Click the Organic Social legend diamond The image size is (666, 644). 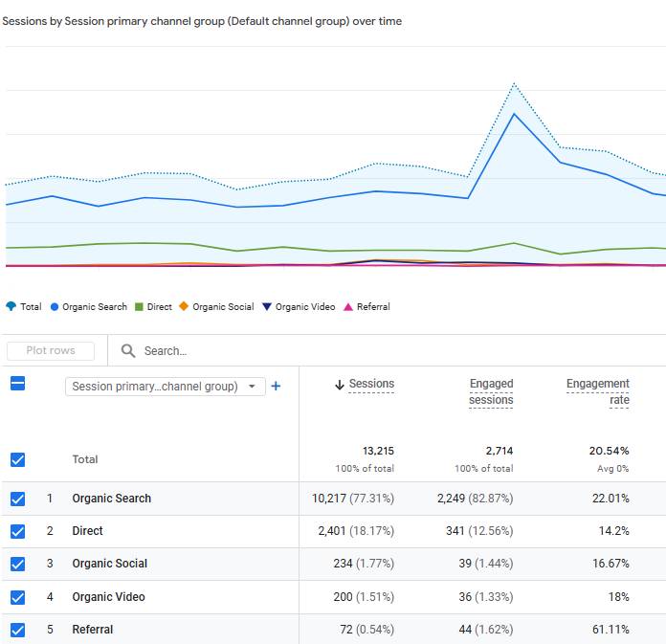coord(184,307)
